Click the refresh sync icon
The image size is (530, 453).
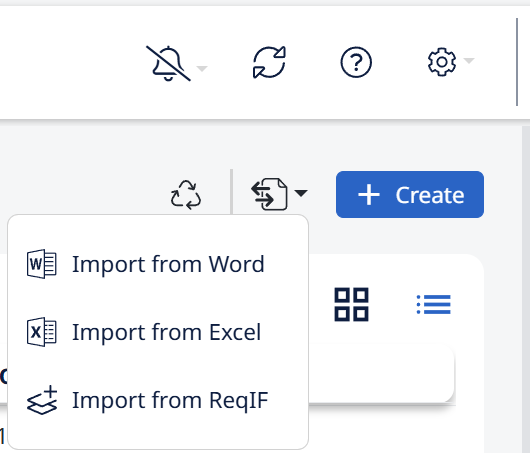(269, 63)
